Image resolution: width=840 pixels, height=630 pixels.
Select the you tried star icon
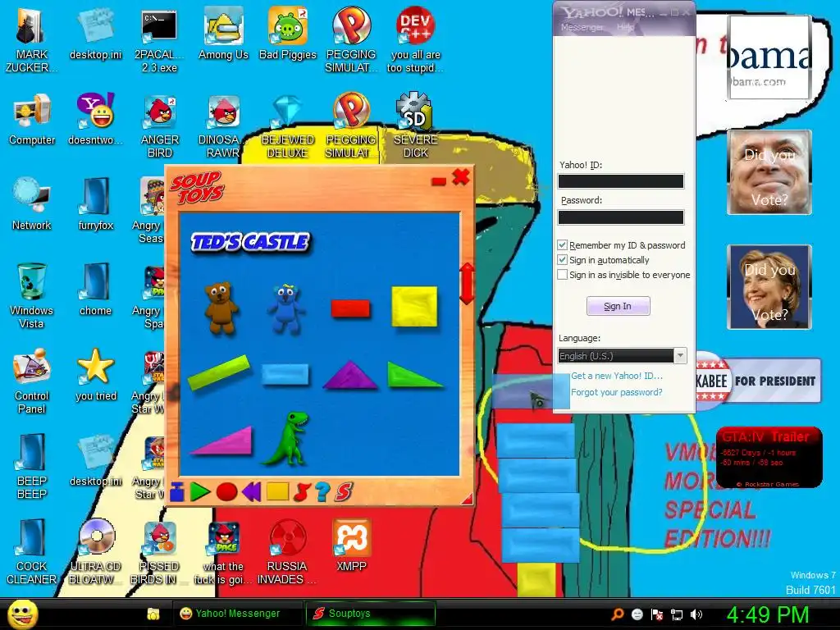96,375
